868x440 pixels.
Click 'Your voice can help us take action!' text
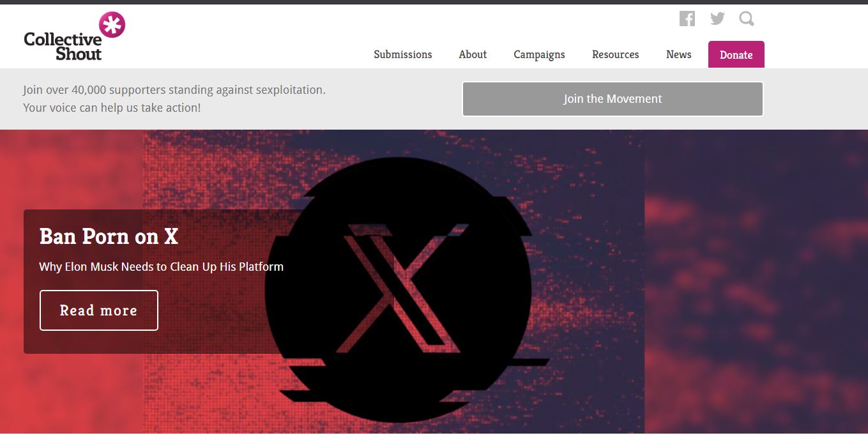point(112,108)
